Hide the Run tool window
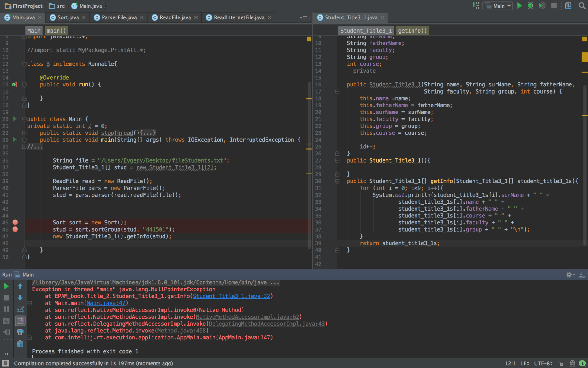The width and height of the screenshot is (588, 368). pos(582,274)
